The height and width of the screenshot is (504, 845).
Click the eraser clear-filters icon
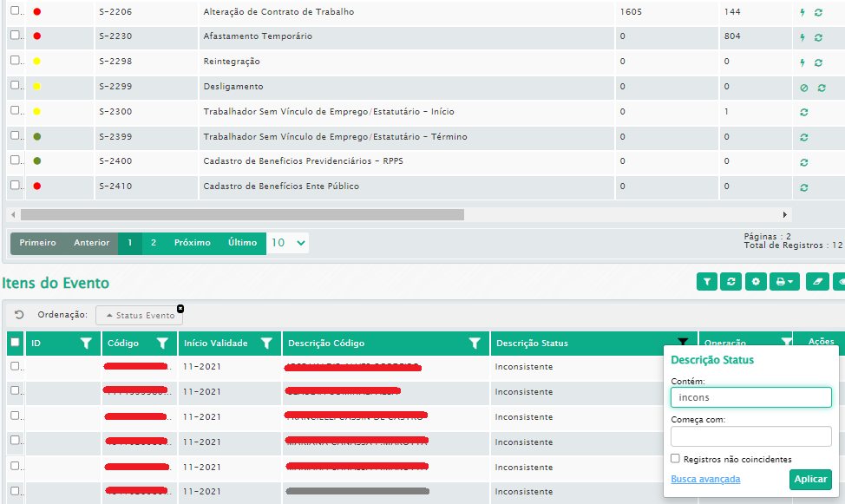(817, 282)
